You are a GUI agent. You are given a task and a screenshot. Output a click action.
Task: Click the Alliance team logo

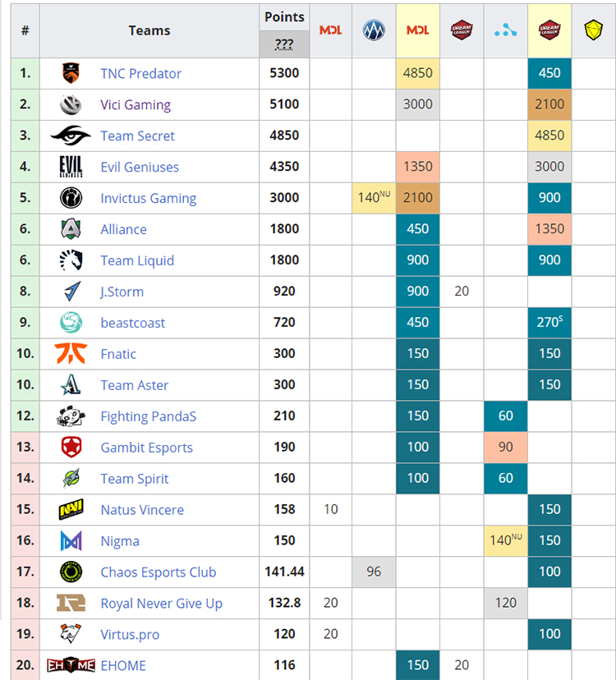tap(71, 229)
